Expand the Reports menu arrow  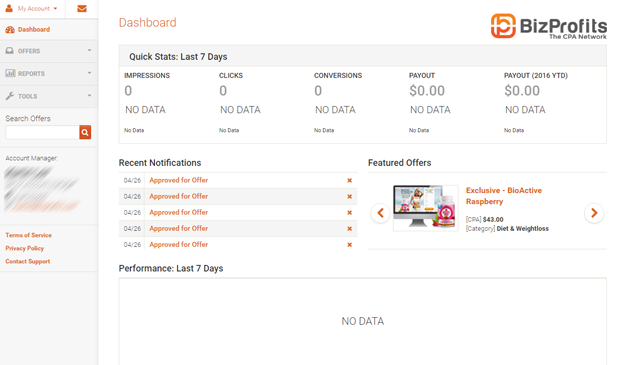[x=89, y=73]
